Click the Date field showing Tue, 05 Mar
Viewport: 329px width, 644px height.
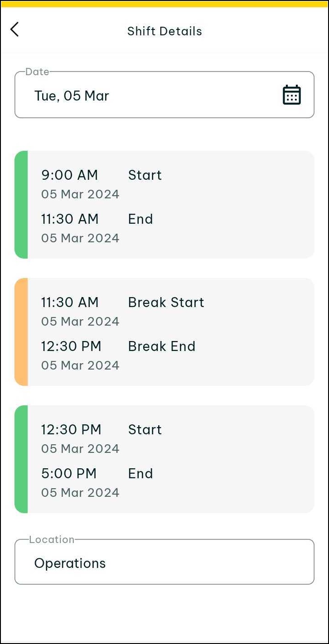[136, 95]
